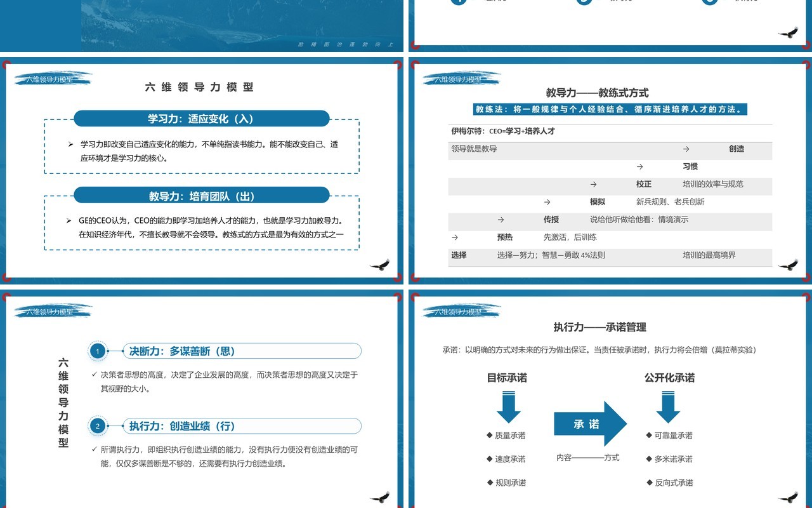Select the 先激活，后训练 table cell
The image size is (812, 508).
click(x=570, y=237)
